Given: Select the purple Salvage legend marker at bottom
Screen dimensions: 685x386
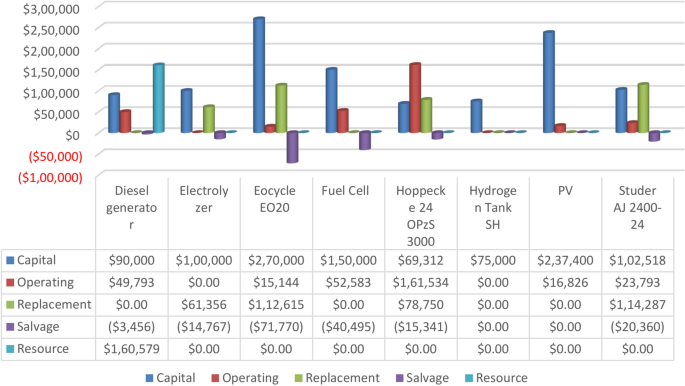Looking at the screenshot, I should tap(399, 378).
